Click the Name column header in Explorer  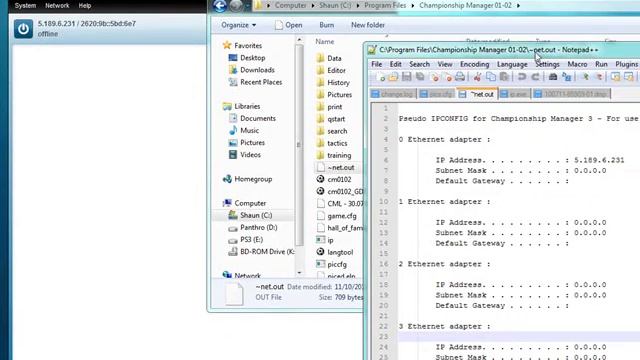point(324,42)
